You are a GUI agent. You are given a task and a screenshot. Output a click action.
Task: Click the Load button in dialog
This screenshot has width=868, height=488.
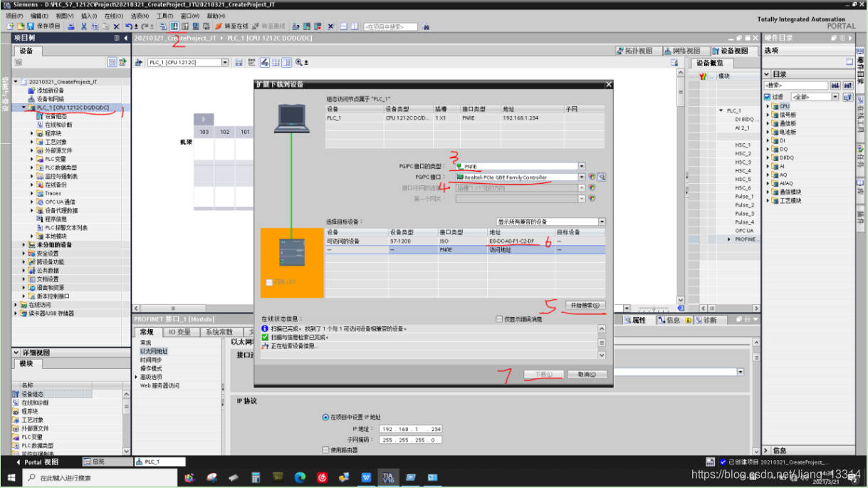coord(545,374)
